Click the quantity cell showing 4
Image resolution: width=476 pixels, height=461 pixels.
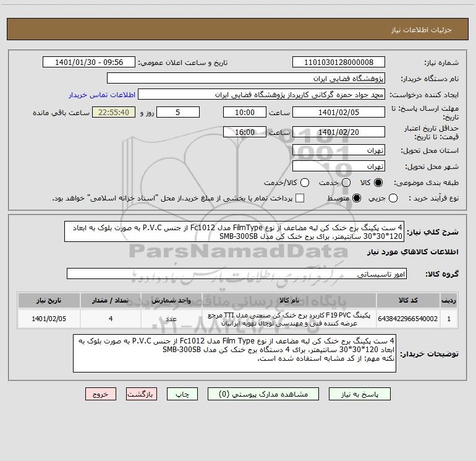tap(111, 319)
